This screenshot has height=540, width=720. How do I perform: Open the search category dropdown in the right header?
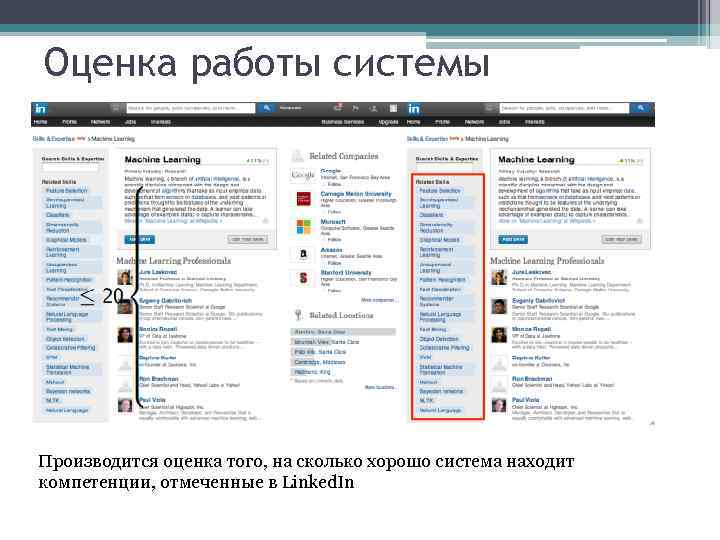pyautogui.click(x=489, y=108)
